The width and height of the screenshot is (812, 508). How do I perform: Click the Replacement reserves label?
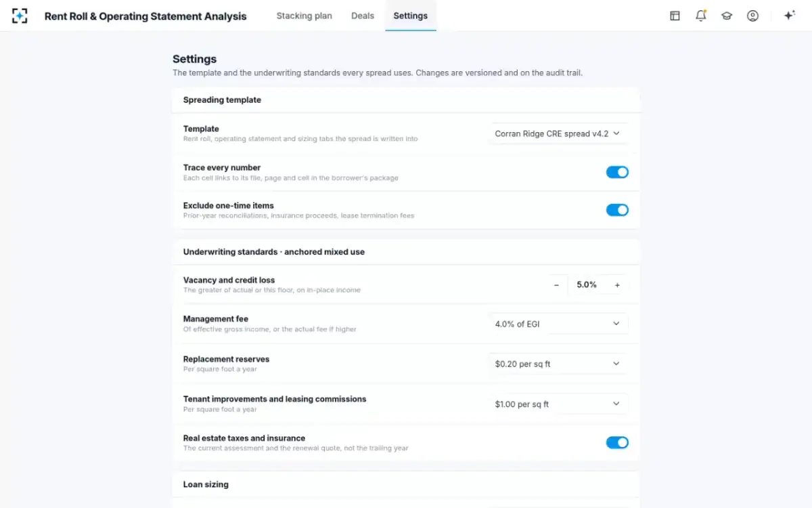[226, 359]
